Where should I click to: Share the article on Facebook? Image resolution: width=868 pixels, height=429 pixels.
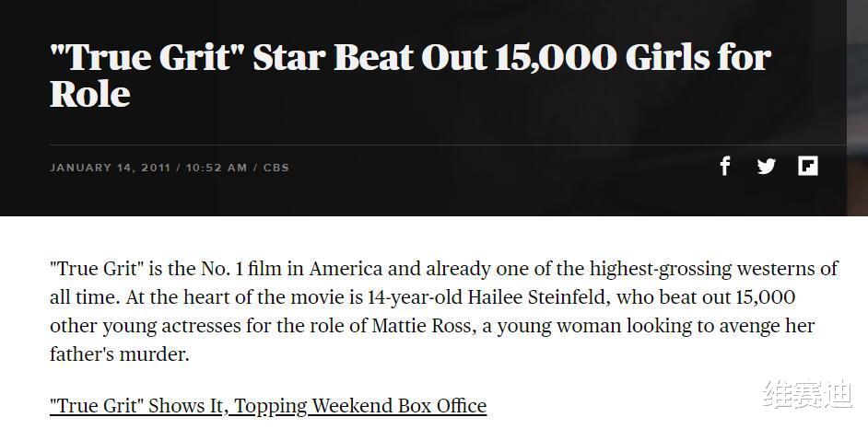pyautogui.click(x=725, y=166)
